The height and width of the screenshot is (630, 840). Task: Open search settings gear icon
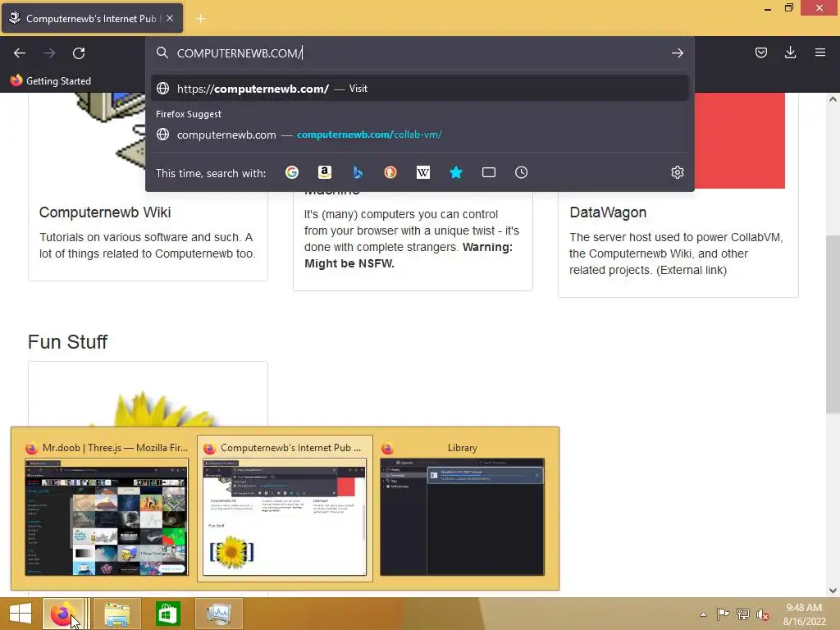click(677, 172)
